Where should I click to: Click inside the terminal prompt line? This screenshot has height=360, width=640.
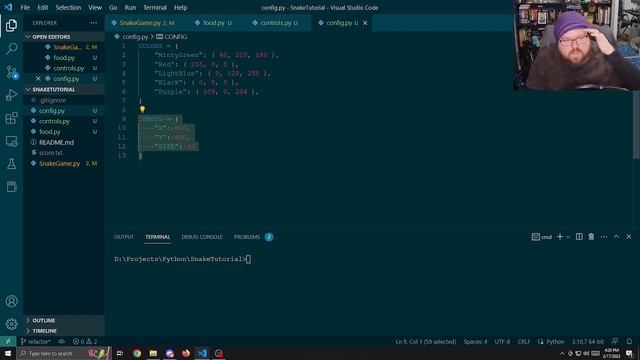pyautogui.click(x=182, y=259)
